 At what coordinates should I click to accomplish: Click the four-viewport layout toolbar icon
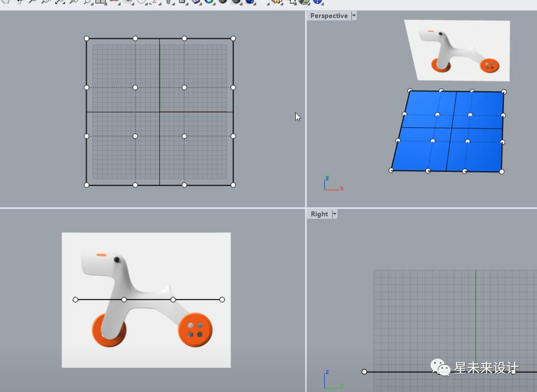[x=101, y=1]
